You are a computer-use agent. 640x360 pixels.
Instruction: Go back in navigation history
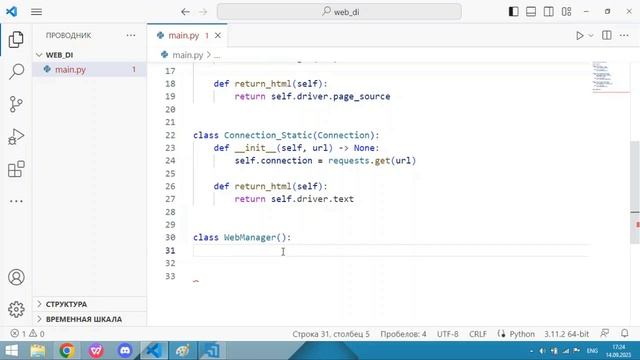pyautogui.click(x=185, y=12)
